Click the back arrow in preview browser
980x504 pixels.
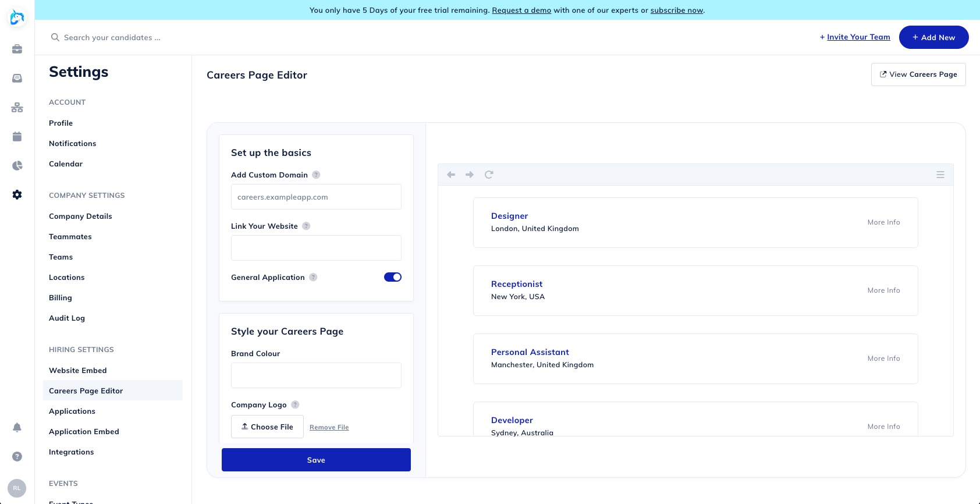pos(451,175)
